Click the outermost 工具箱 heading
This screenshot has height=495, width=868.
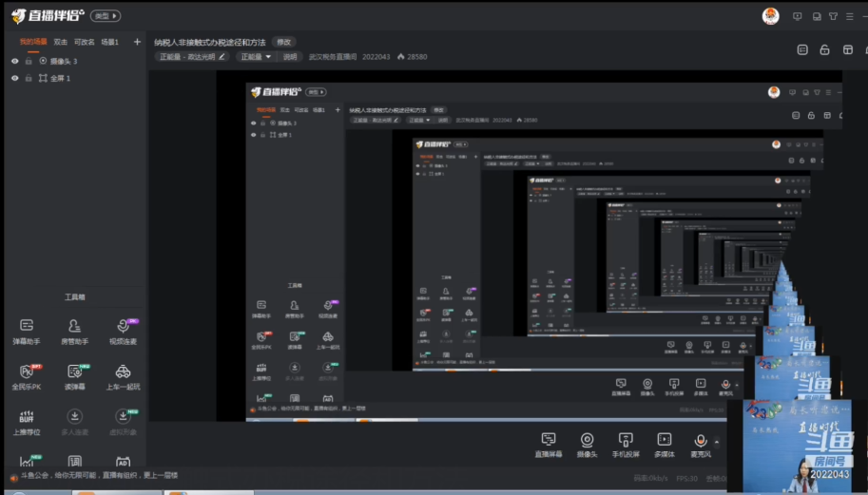coord(75,297)
